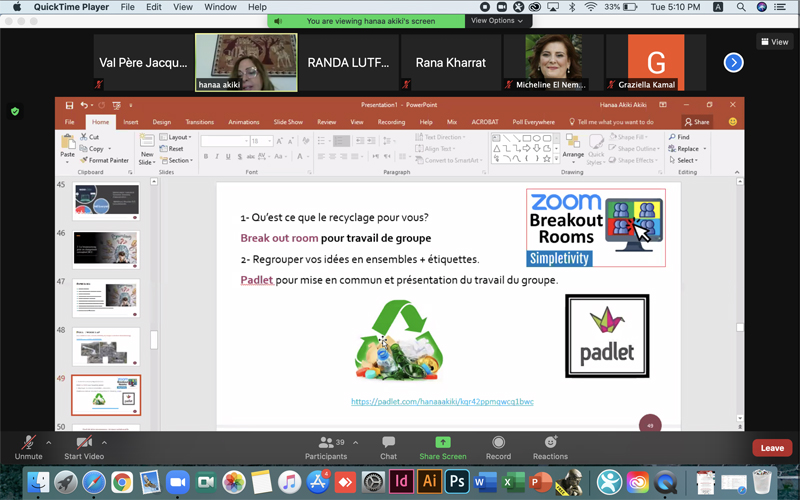Click the PowerPoint Share button
This screenshot has height=500, width=800.
(697, 122)
